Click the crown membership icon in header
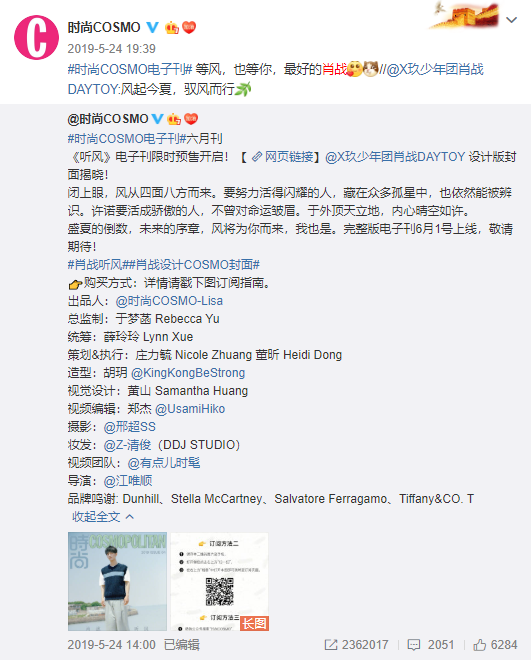 (x=172, y=28)
